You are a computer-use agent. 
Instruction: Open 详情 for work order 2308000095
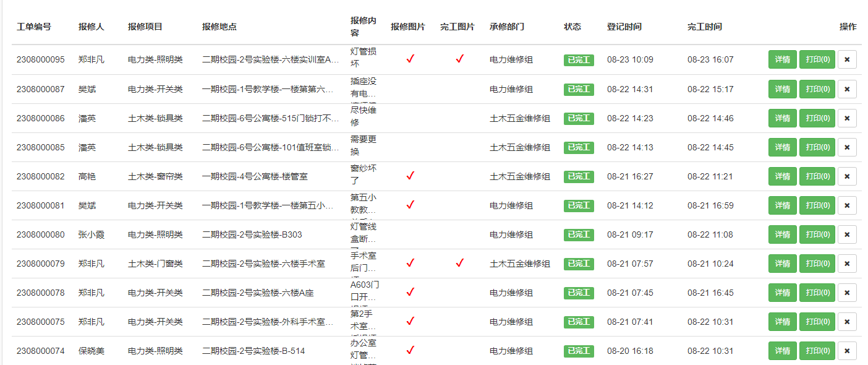(x=782, y=59)
